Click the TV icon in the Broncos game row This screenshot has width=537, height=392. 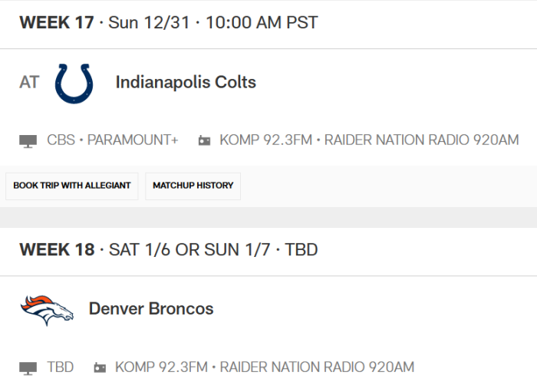point(28,368)
